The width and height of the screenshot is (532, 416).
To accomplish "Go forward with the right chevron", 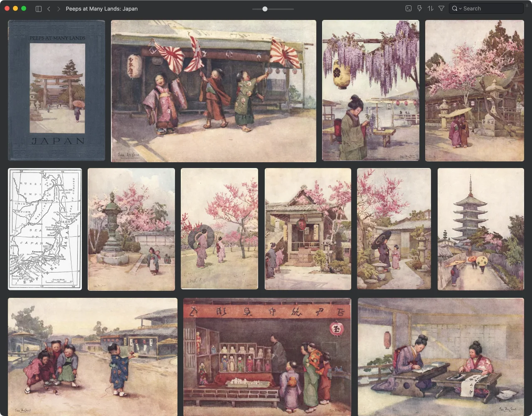I will (59, 9).
